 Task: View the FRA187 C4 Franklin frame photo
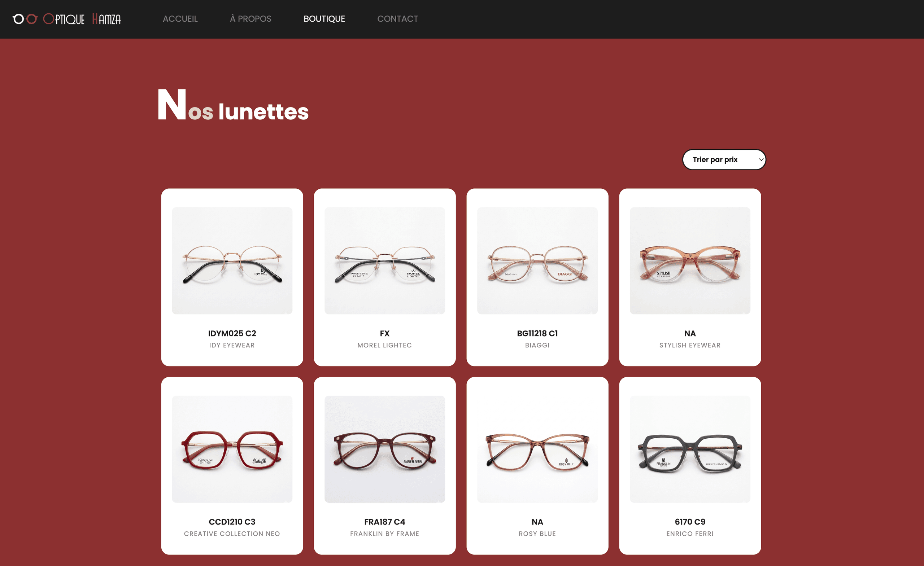click(385, 449)
